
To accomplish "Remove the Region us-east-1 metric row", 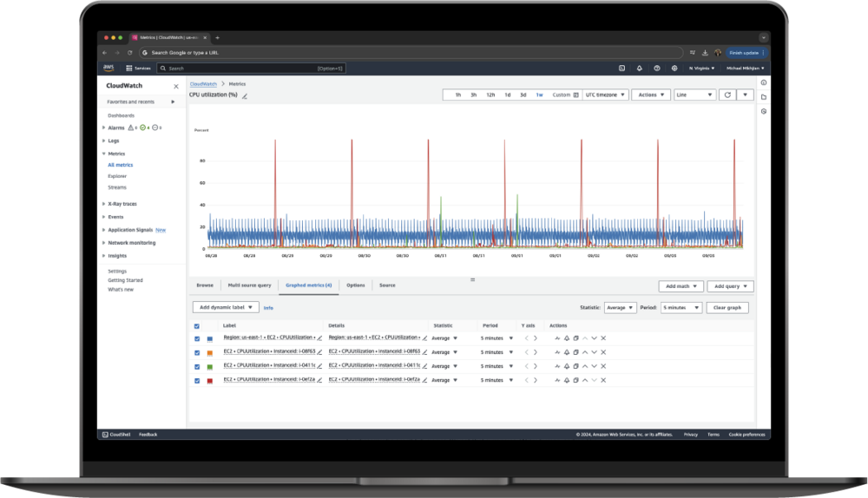I will [603, 338].
